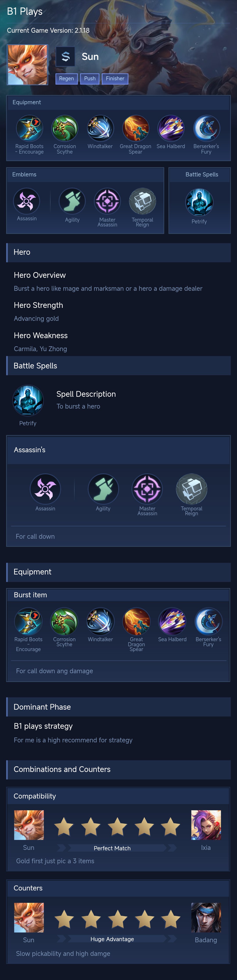
Task: Click the Finisher tag
Action: pyautogui.click(x=115, y=79)
